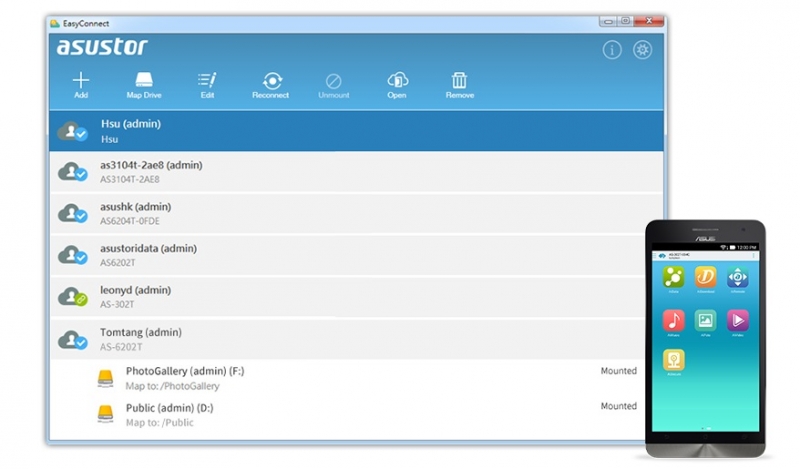This screenshot has height=469, width=800.
Task: Click the asustor logo in header
Action: coord(102,46)
